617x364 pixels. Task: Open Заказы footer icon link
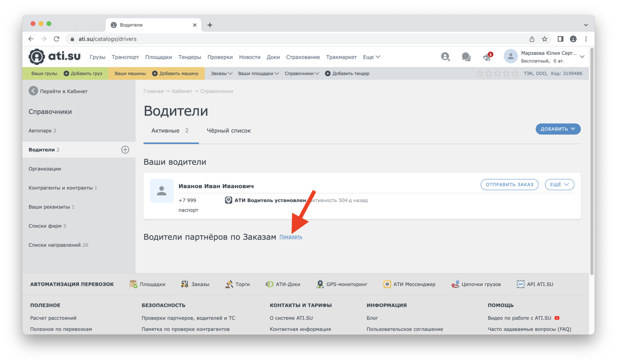(195, 284)
